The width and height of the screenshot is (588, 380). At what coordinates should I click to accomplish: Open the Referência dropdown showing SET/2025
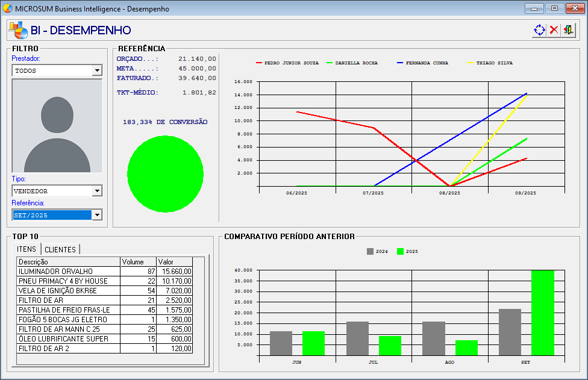coord(96,215)
